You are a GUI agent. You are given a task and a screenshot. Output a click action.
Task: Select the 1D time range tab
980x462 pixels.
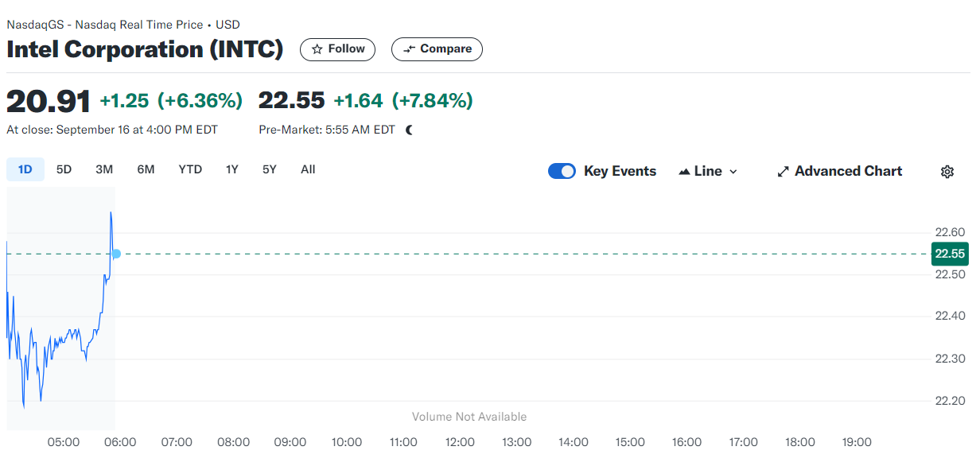[25, 169]
